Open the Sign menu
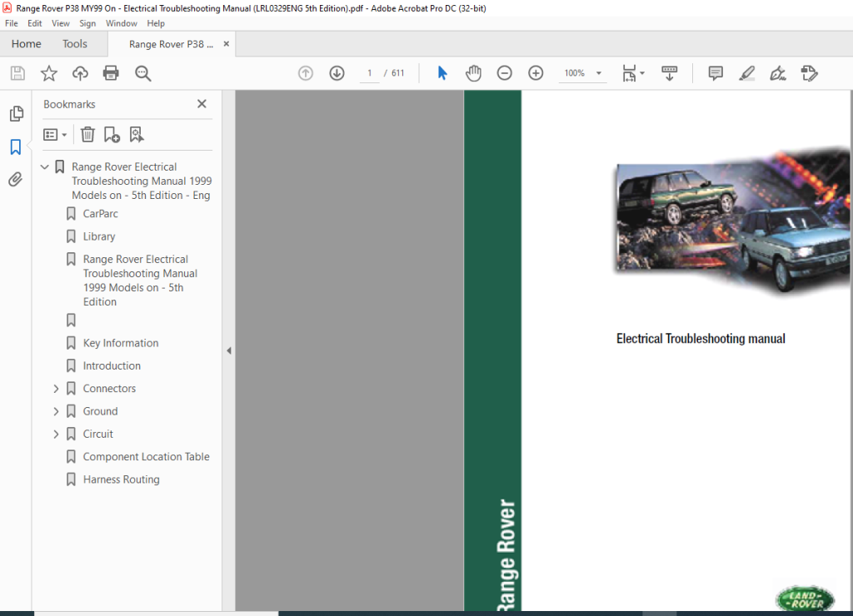Viewport: 853px width, 616px height. point(87,23)
